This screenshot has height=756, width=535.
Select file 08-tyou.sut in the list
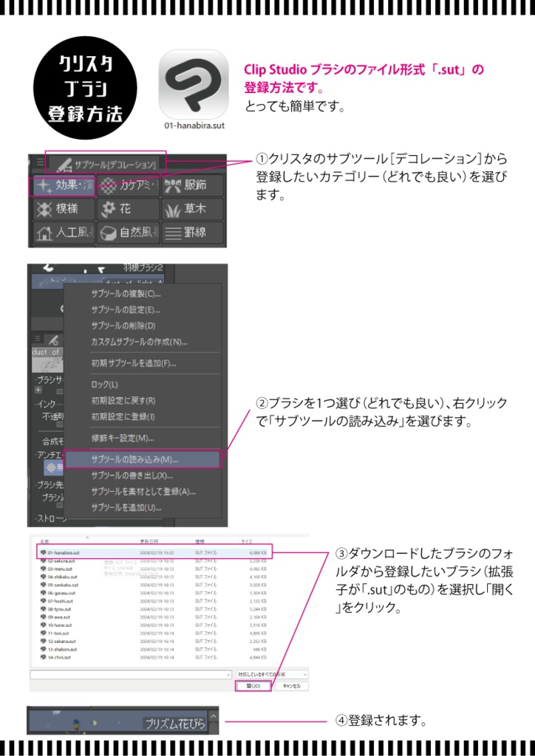(155, 609)
